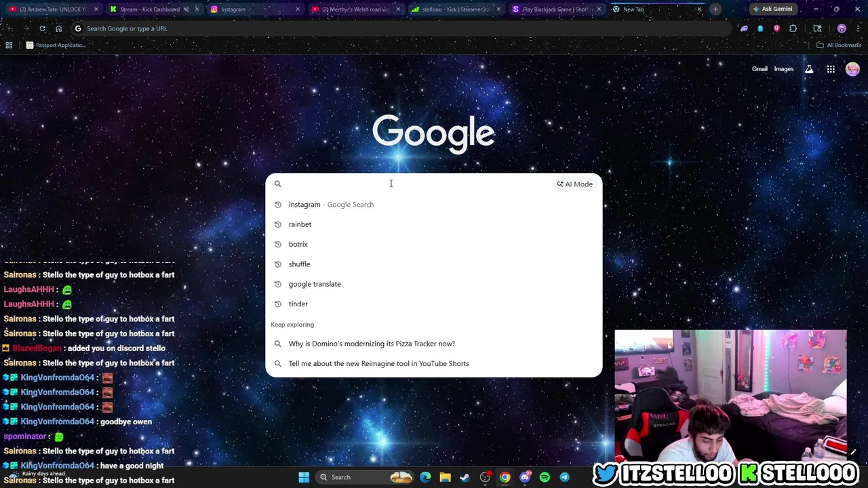Click the home icon in Chrome toolbar
868x488 pixels.
coord(58,28)
